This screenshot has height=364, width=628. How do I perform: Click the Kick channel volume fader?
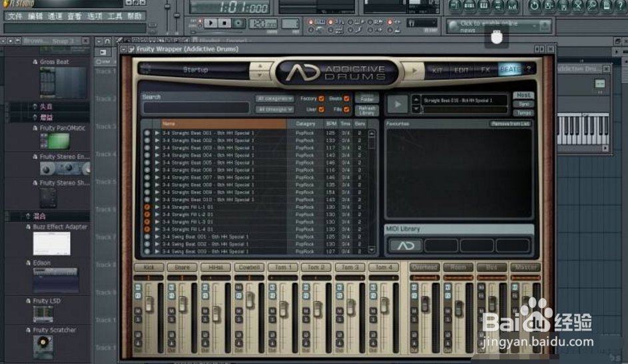149,304
